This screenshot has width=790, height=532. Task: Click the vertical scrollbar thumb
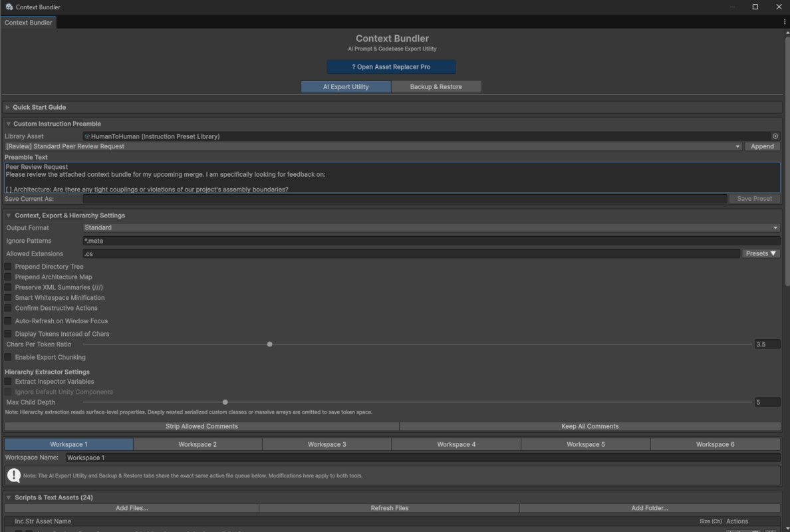787,160
